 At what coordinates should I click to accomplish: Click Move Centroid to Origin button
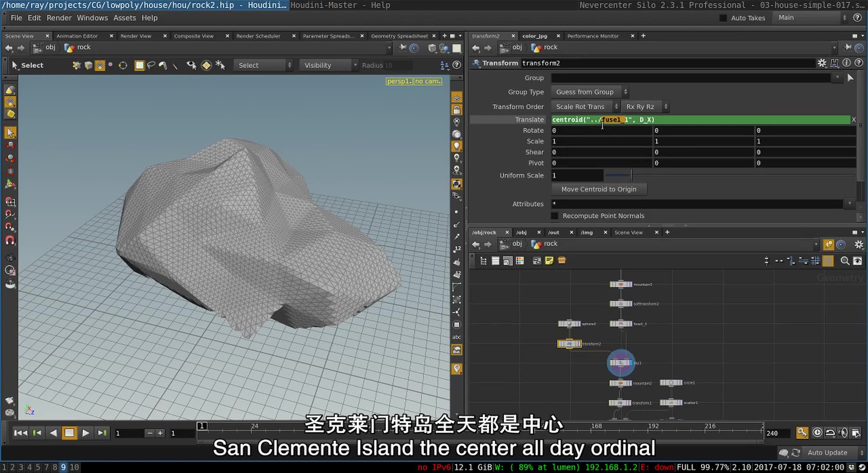click(x=599, y=189)
